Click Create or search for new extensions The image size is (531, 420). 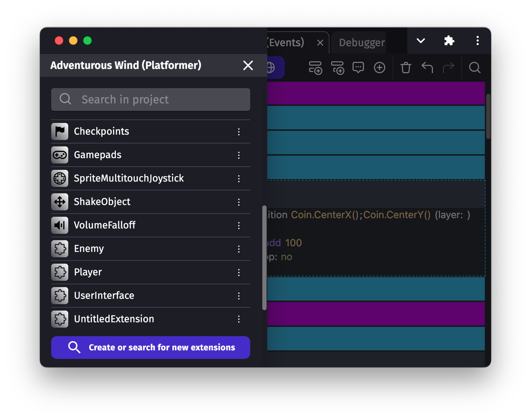coord(151,347)
